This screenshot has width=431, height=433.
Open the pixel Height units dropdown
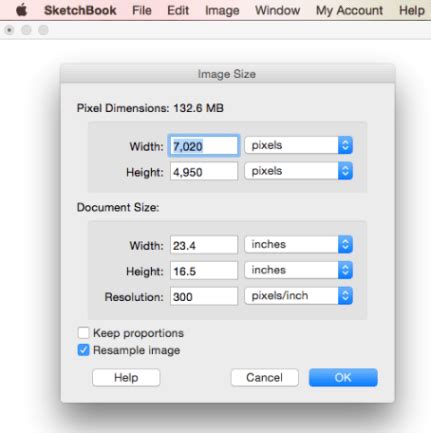[x=298, y=171]
